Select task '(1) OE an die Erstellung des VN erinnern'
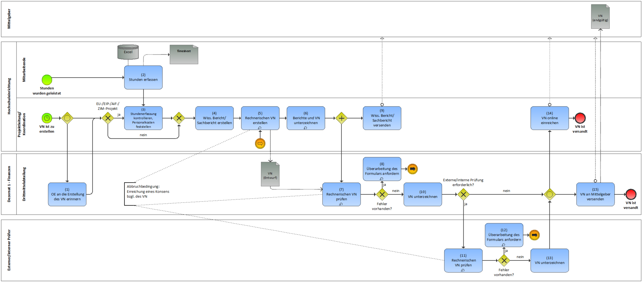The height and width of the screenshot is (283, 644). [x=67, y=194]
